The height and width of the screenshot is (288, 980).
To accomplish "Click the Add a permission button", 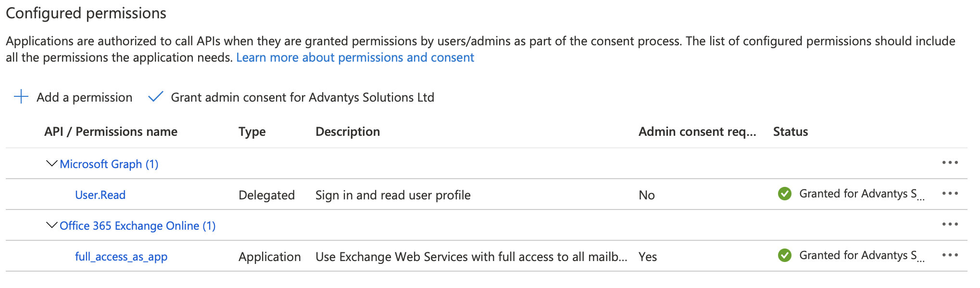I will [84, 97].
